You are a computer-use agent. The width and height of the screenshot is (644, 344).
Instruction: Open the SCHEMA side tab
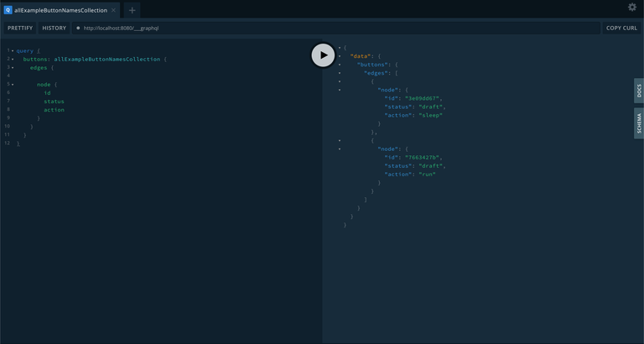638,123
